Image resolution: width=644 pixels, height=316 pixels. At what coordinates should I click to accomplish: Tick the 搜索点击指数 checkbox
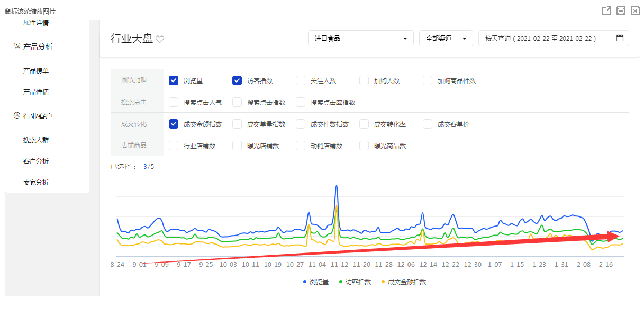pos(237,102)
